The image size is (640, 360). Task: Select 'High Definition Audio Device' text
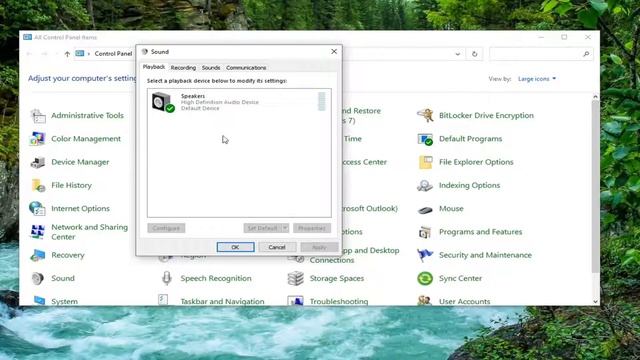pyautogui.click(x=220, y=102)
